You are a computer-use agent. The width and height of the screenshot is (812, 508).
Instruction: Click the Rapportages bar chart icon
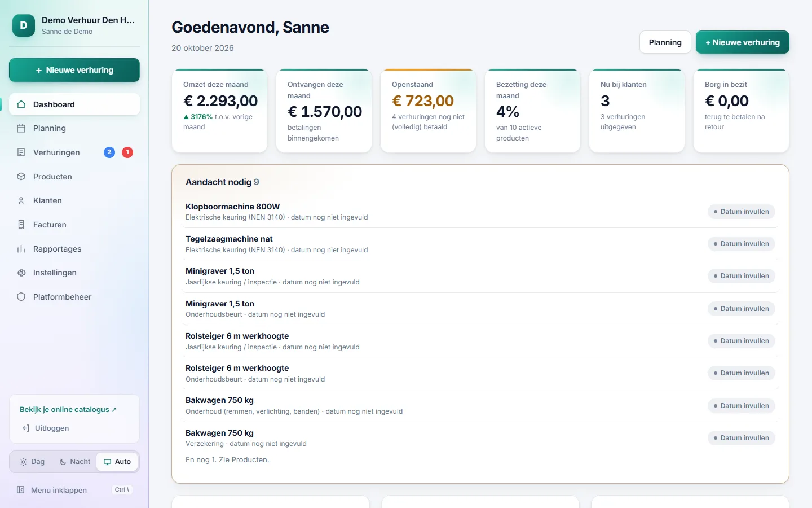click(21, 249)
